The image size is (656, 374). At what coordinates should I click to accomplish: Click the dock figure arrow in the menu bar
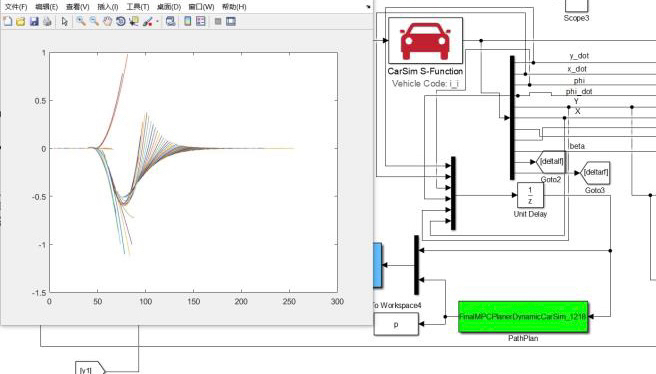click(x=368, y=7)
